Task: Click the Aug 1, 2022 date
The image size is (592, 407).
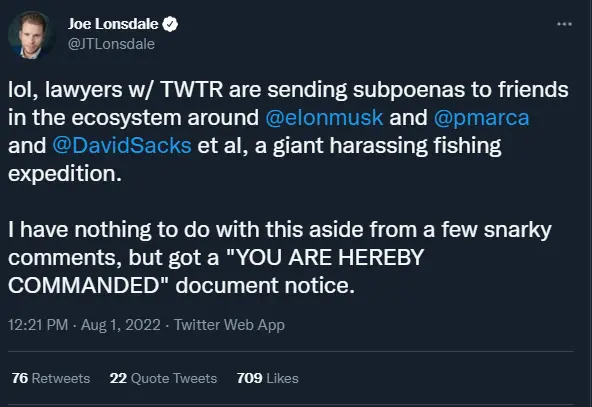Action: pyautogui.click(x=121, y=325)
